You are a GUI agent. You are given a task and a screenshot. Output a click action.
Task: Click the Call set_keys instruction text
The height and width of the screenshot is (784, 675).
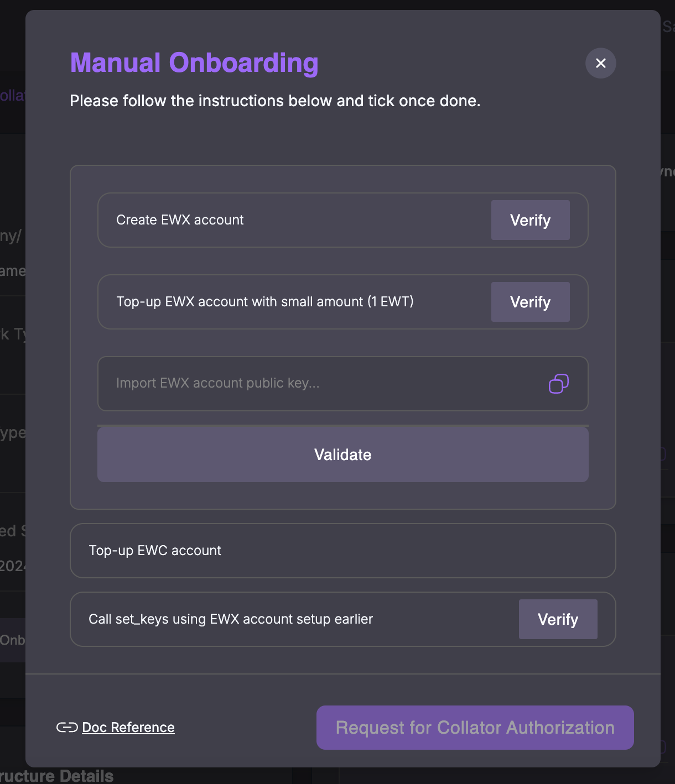coord(231,619)
